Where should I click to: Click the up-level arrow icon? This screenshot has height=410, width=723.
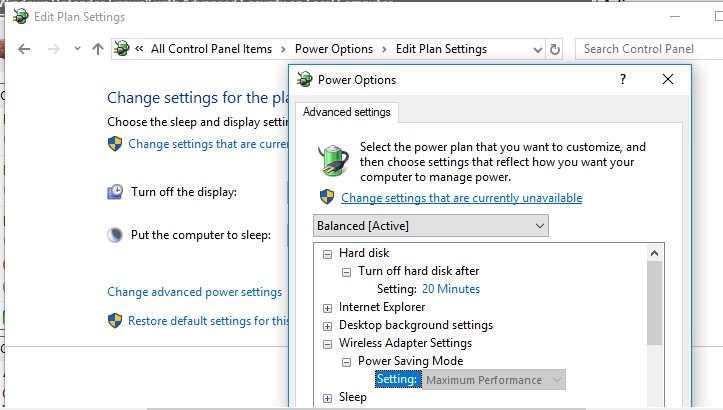(x=97, y=49)
